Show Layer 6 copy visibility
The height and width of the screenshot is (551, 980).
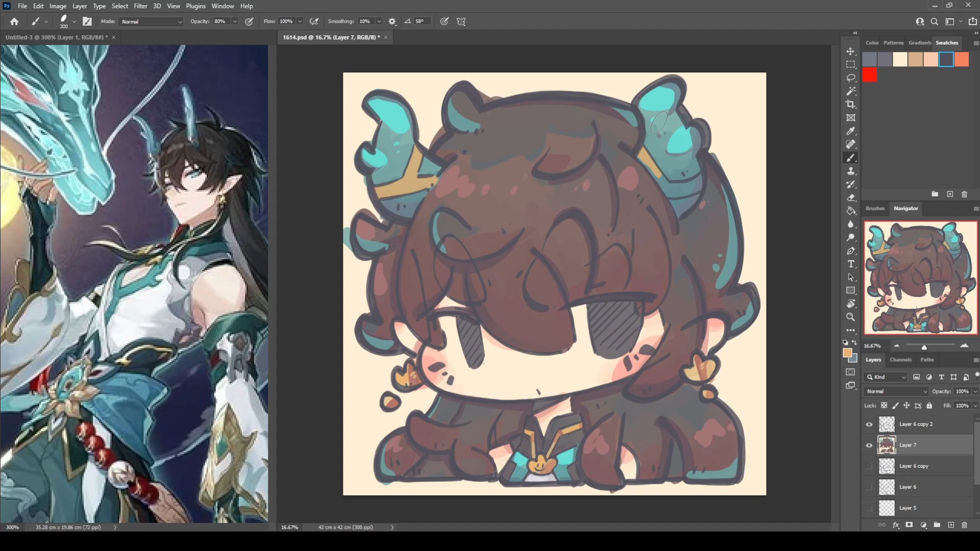pyautogui.click(x=869, y=466)
